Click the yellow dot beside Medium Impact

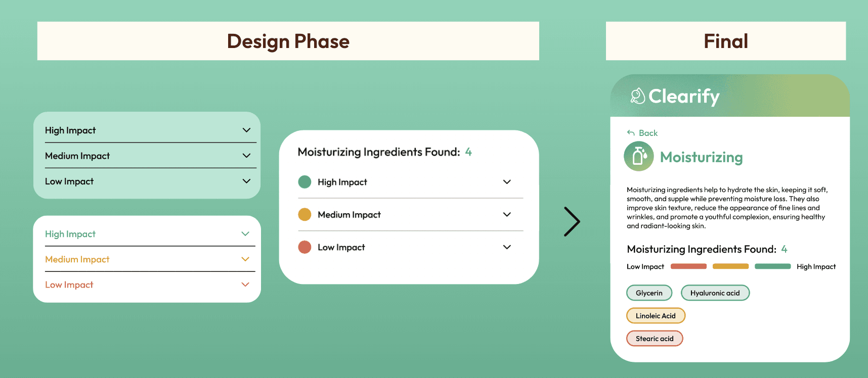click(305, 214)
